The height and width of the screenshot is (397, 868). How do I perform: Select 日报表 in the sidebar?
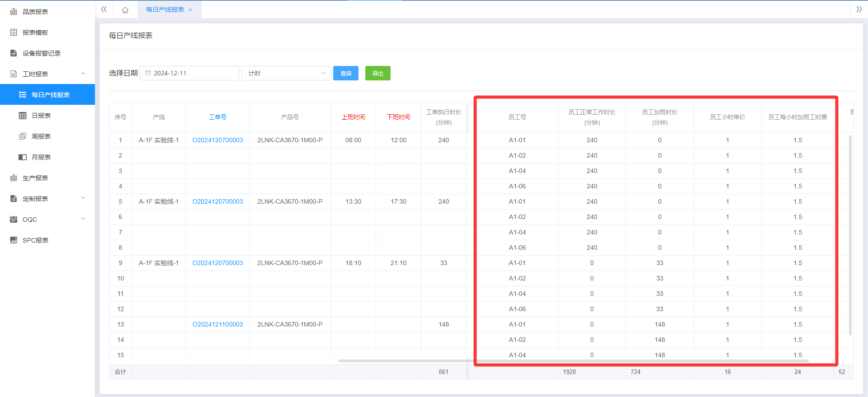pyautogui.click(x=41, y=116)
